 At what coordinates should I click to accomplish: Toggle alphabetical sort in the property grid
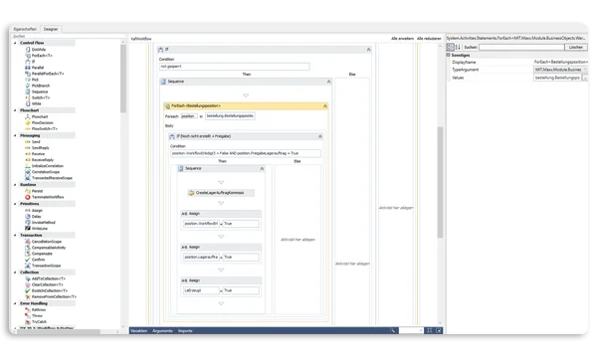pyautogui.click(x=458, y=47)
